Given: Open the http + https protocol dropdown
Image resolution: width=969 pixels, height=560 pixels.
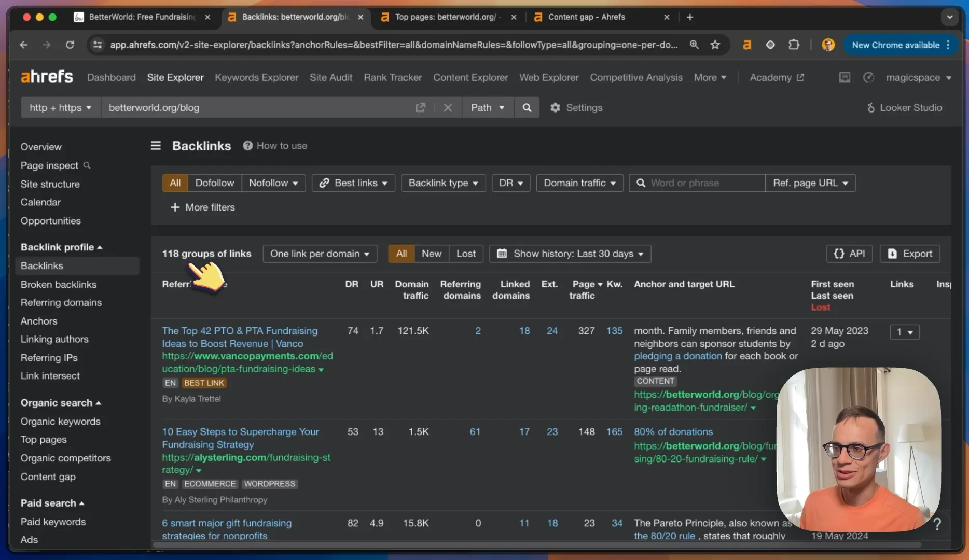Looking at the screenshot, I should click(60, 107).
